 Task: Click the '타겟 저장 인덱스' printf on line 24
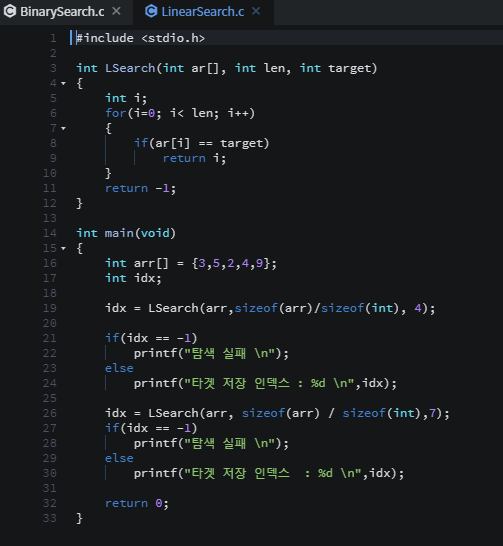(x=265, y=383)
